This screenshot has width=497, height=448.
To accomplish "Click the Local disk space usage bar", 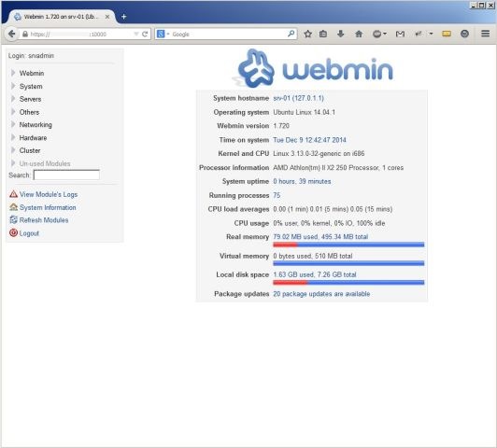I will pos(348,283).
